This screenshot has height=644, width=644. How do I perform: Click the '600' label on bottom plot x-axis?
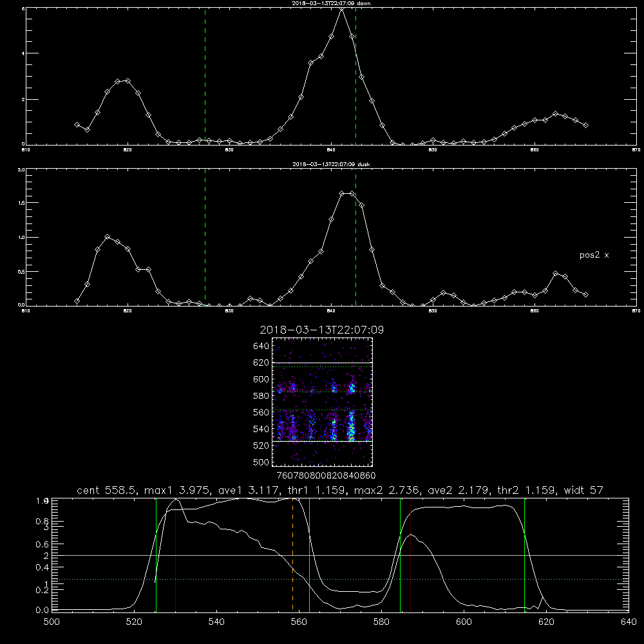[x=464, y=622]
